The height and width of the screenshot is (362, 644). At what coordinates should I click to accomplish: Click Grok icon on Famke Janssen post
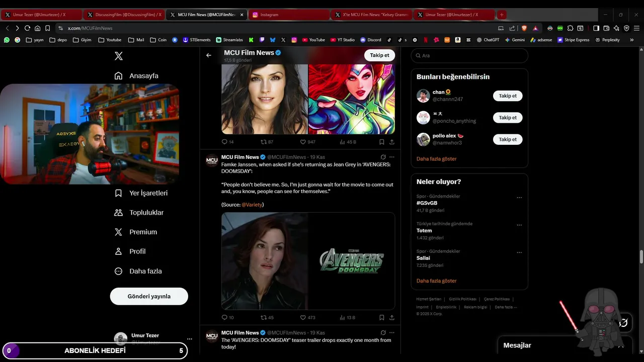pos(383,157)
